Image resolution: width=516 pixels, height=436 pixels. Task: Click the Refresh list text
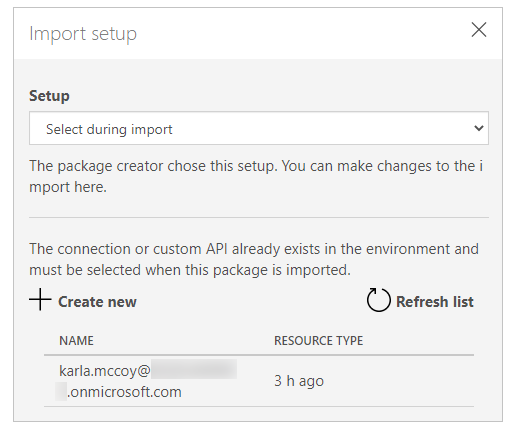435,302
